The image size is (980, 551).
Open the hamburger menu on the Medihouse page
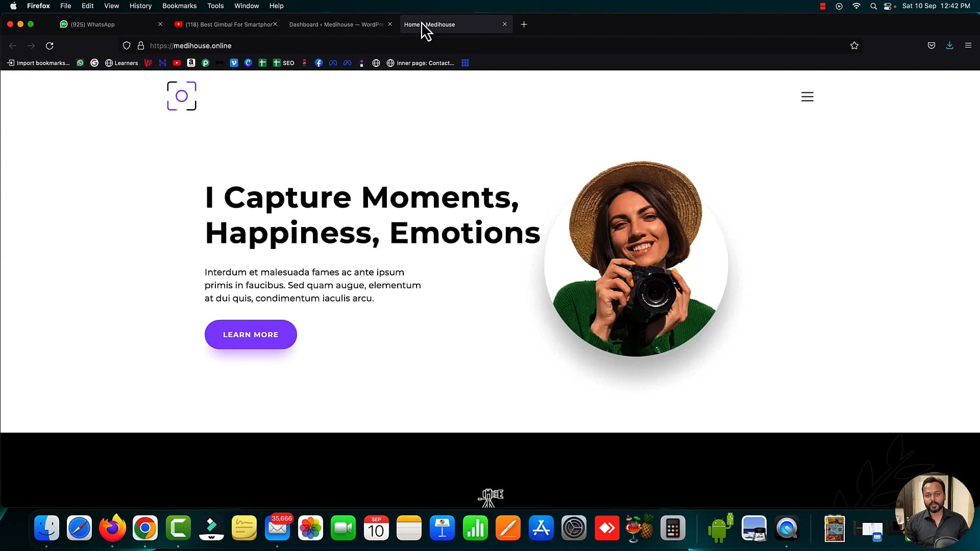pos(807,97)
